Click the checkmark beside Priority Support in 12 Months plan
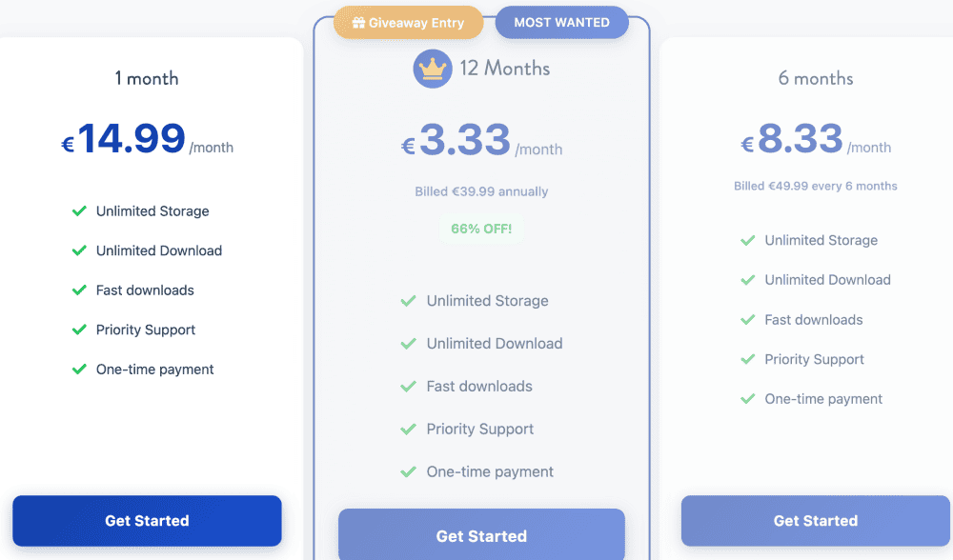953x560 pixels. click(x=408, y=429)
